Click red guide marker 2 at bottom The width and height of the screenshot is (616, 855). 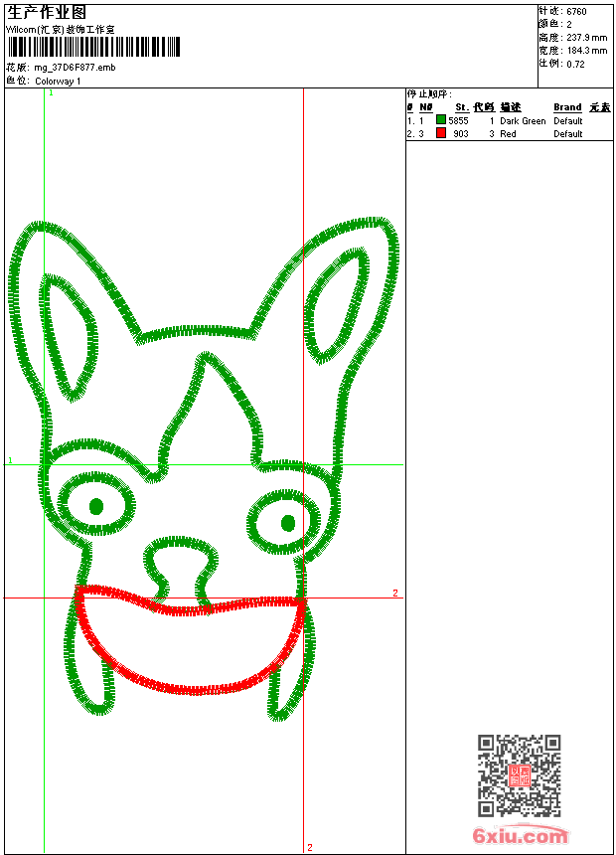pos(310,847)
